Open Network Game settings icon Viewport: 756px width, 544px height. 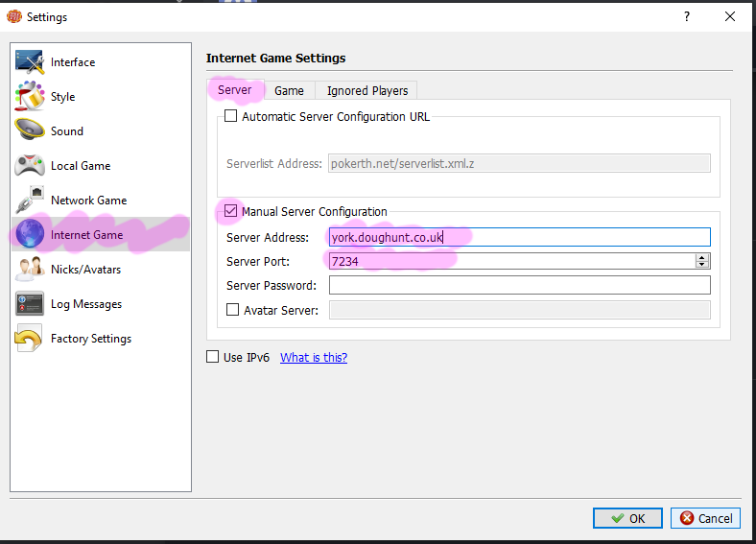click(30, 201)
